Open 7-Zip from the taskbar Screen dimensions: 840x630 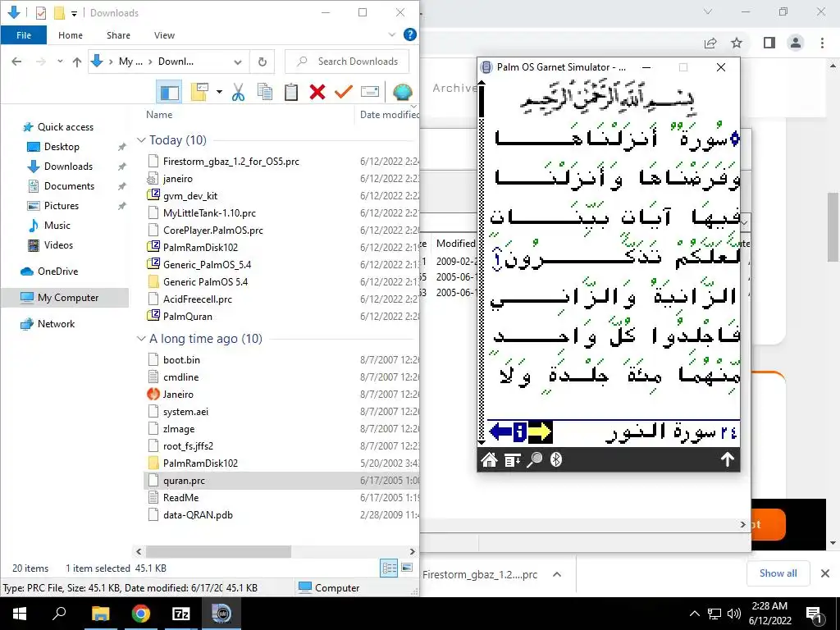[x=181, y=614]
